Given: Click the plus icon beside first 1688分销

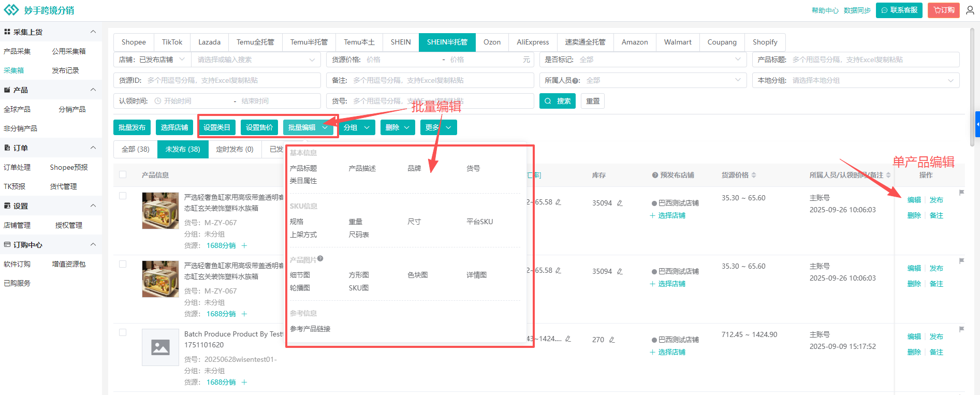Looking at the screenshot, I should pos(244,245).
